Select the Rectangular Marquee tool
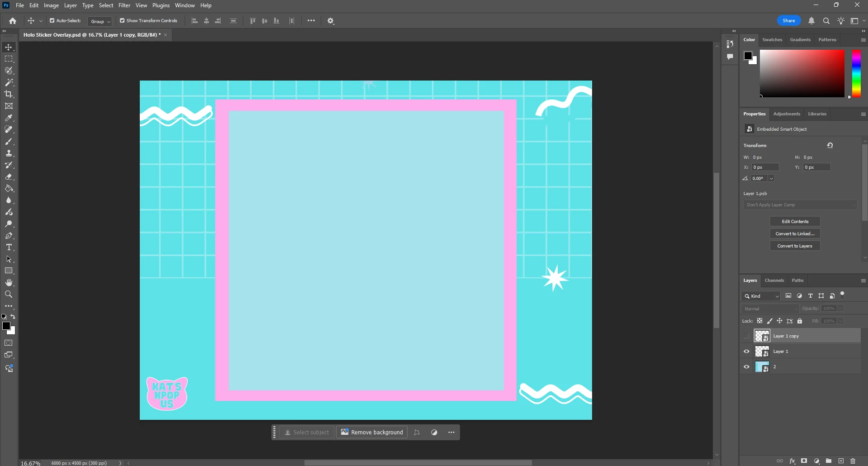Viewport: 868px width, 466px height. pyautogui.click(x=9, y=59)
